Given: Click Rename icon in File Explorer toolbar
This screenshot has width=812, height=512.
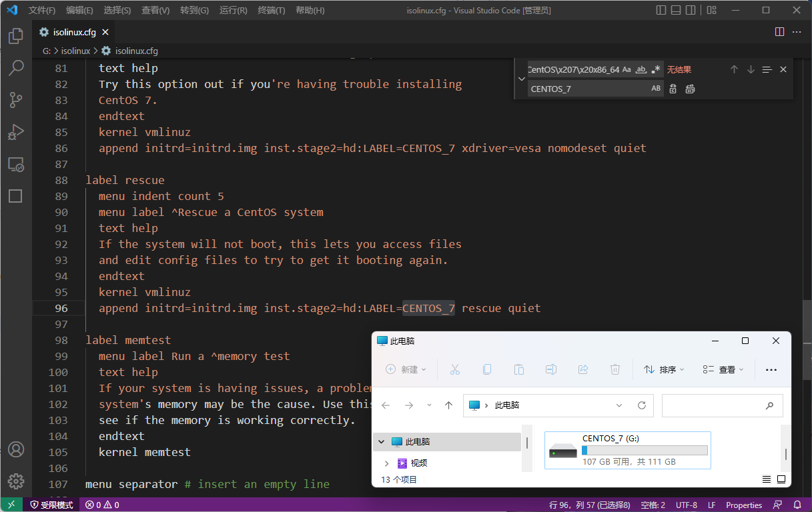Looking at the screenshot, I should coord(551,369).
